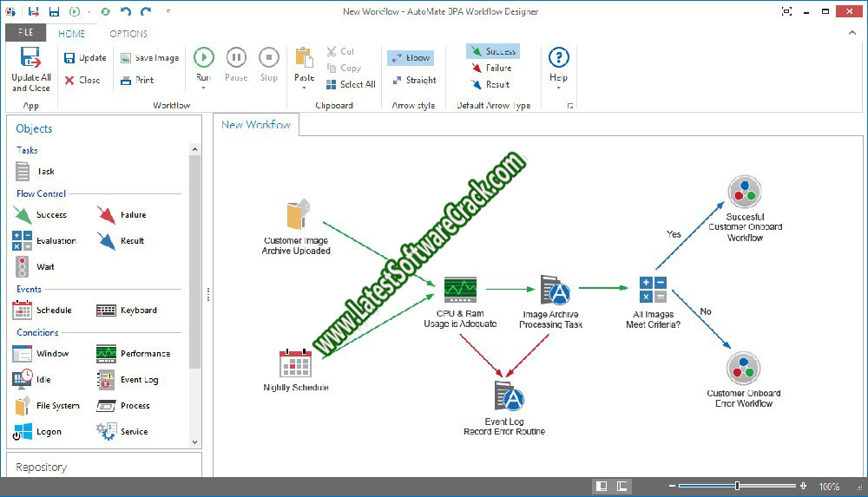Select the New Workflow document tab
Screen dimensions: 868x497
[256, 125]
